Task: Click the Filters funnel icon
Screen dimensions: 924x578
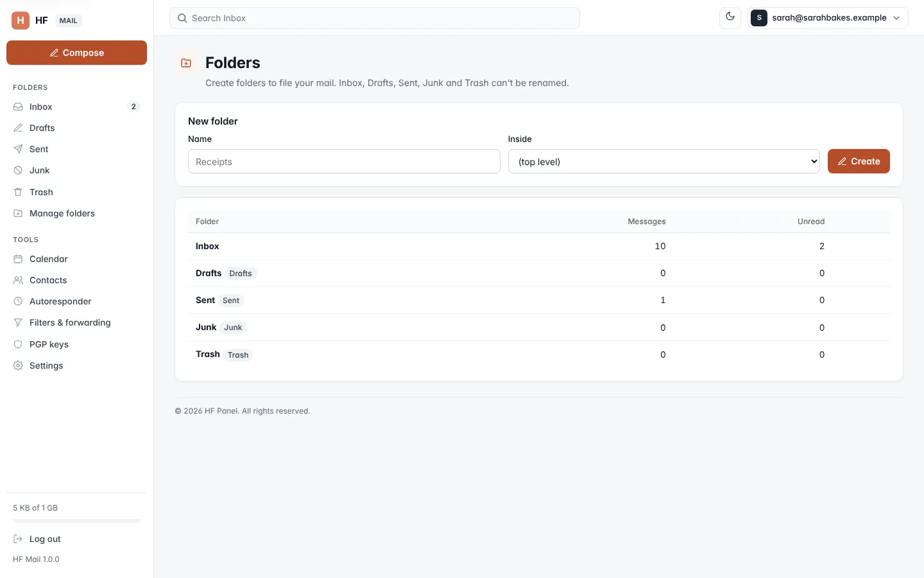Action: click(18, 322)
